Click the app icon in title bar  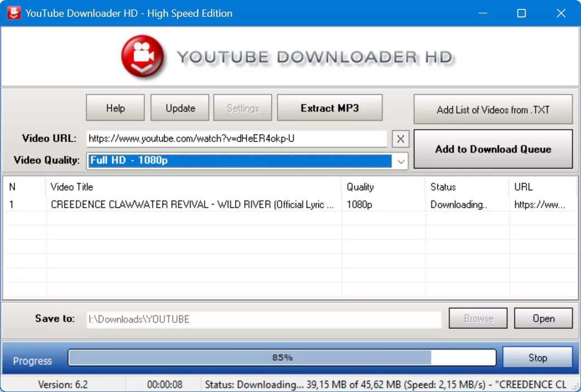14,13
